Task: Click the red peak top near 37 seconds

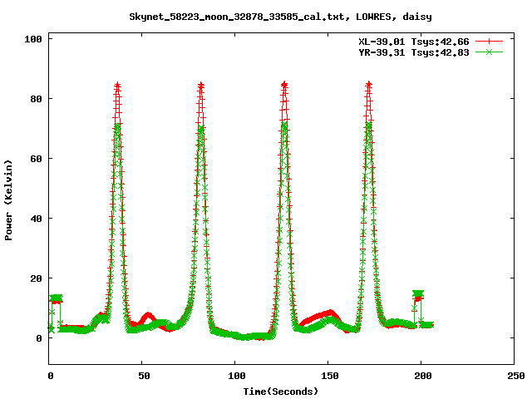Action: (117, 85)
